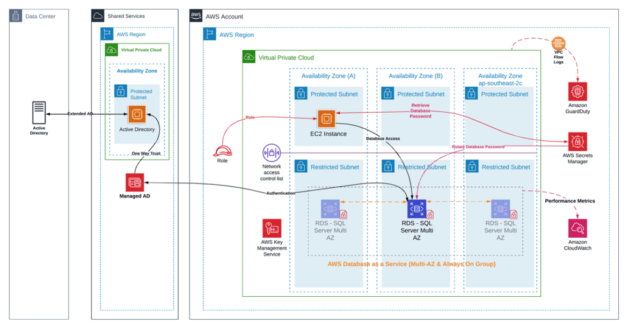Click the faded RDS icon in Availability Zone A
This screenshot has height=330, width=644.
[330, 209]
